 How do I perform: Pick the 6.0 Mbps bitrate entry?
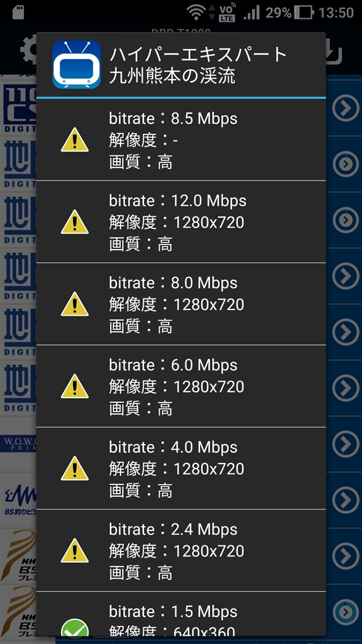[181, 386]
